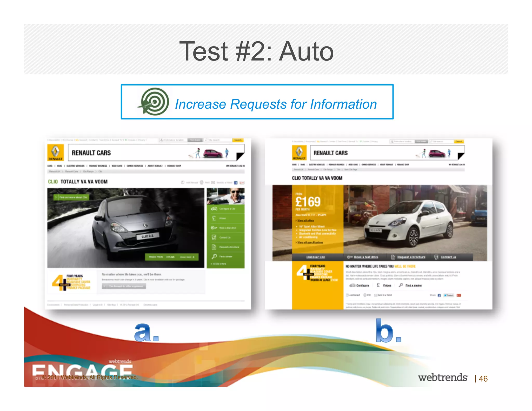Click the Send to a friend envelope icon, page a
Screen dimensions: 532x411
[213, 183]
